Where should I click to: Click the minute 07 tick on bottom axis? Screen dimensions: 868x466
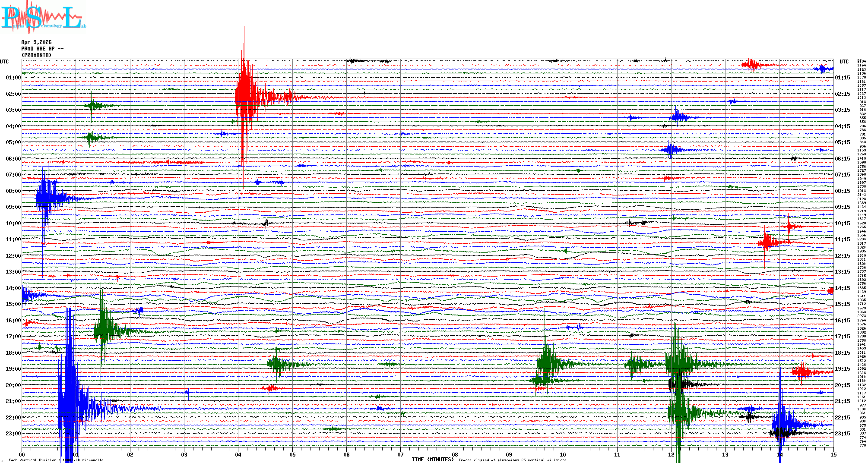[400, 454]
